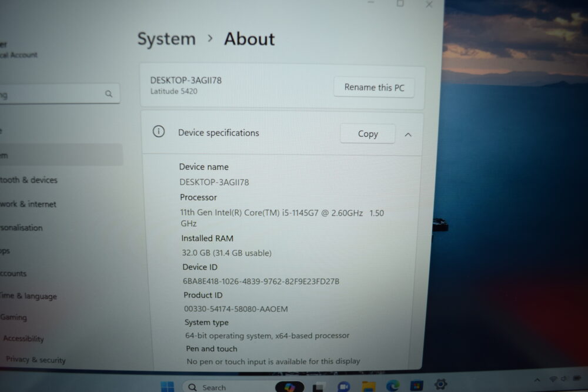Click Rename this PC

(374, 88)
